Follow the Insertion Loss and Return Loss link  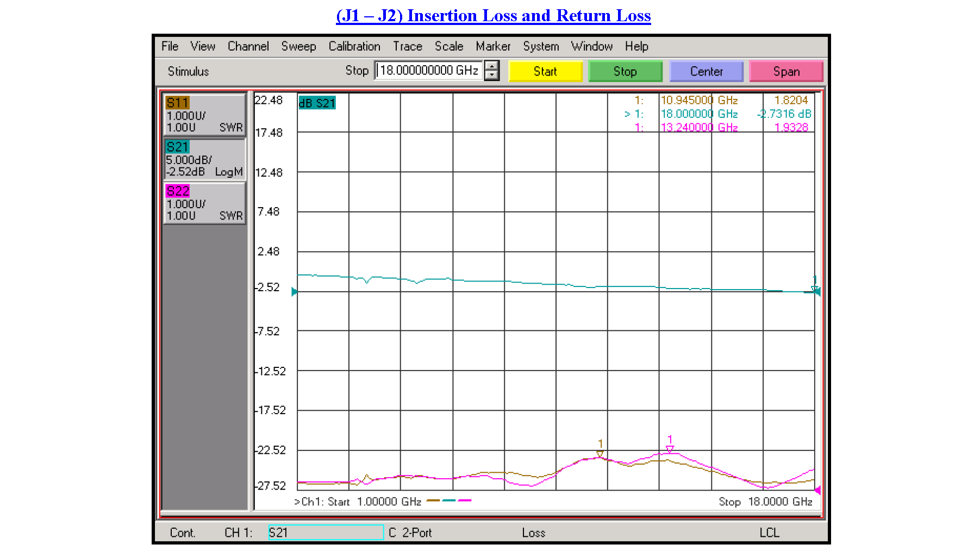tap(494, 15)
